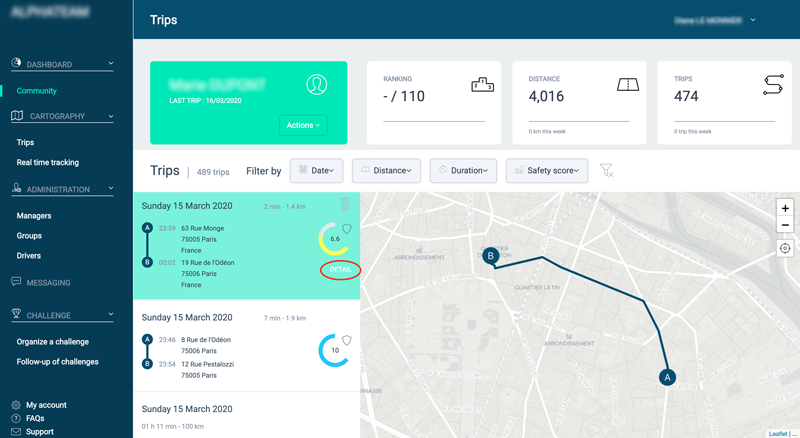Open the Date filter dropdown
The height and width of the screenshot is (438, 800).
tap(316, 171)
